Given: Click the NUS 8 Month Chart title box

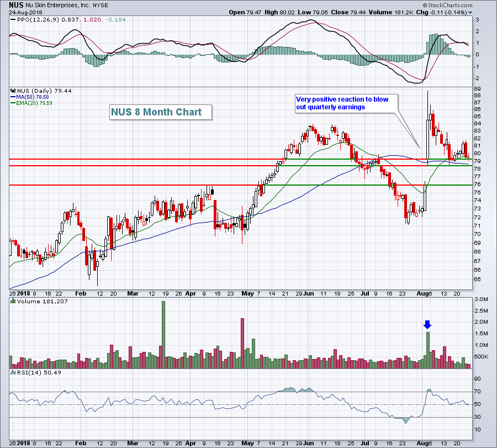Looking at the screenshot, I should (160, 112).
